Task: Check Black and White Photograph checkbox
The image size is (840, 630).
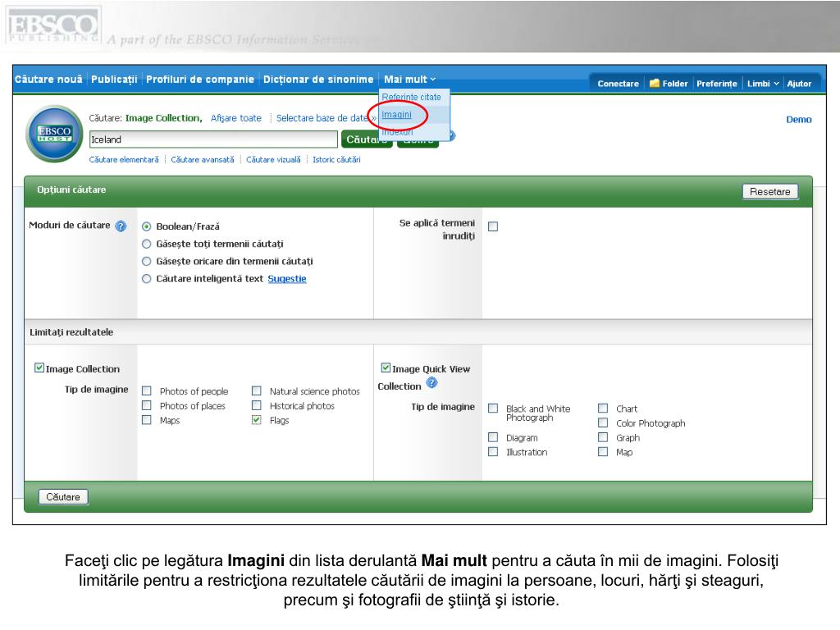Action: click(493, 409)
